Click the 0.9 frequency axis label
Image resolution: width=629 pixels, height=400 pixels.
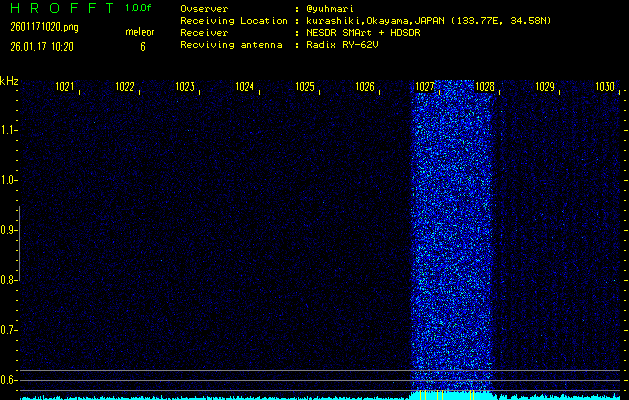[8, 230]
